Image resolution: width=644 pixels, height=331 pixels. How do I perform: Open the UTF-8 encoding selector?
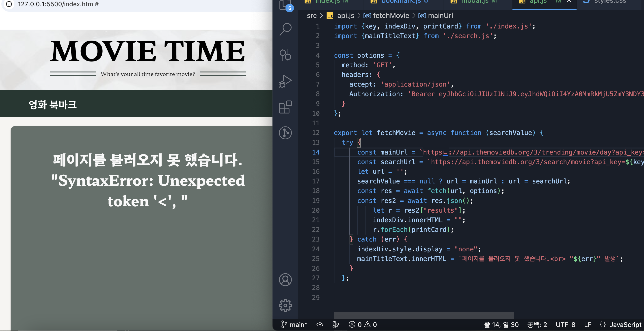[x=565, y=324]
